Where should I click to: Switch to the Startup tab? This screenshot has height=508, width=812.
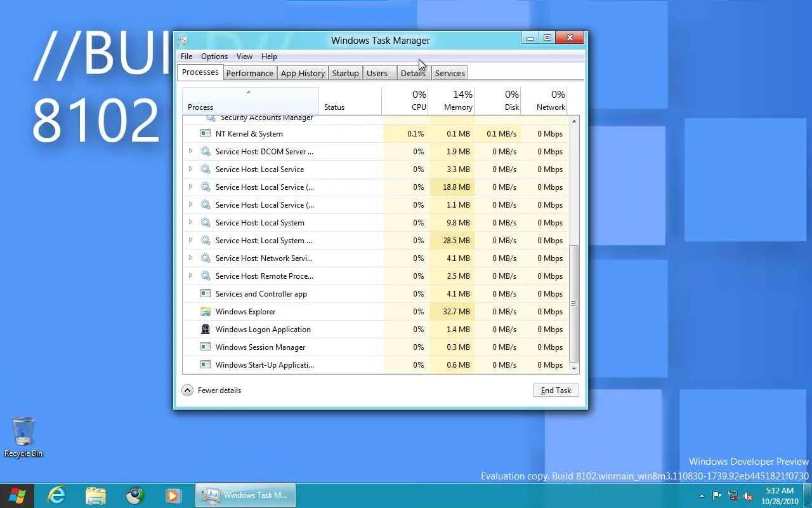(x=346, y=73)
